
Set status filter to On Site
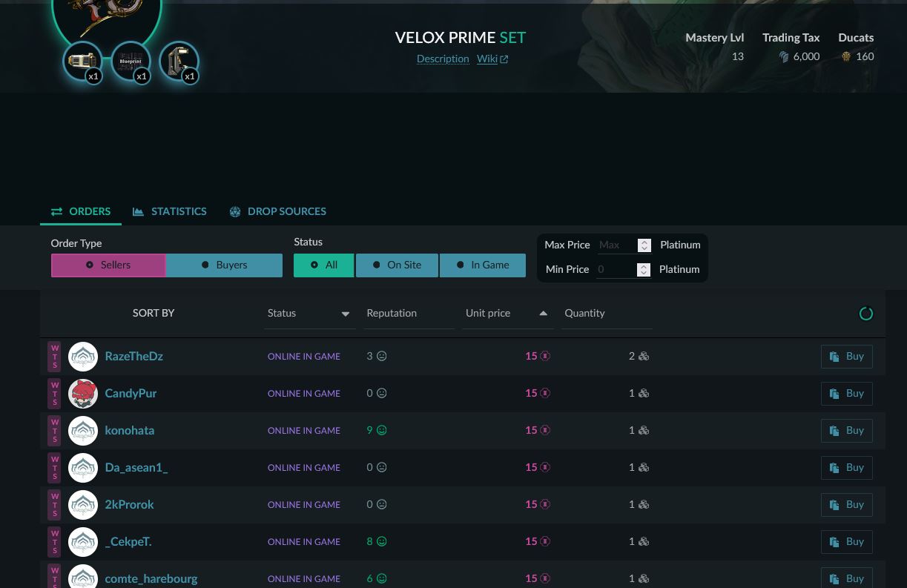coord(397,265)
